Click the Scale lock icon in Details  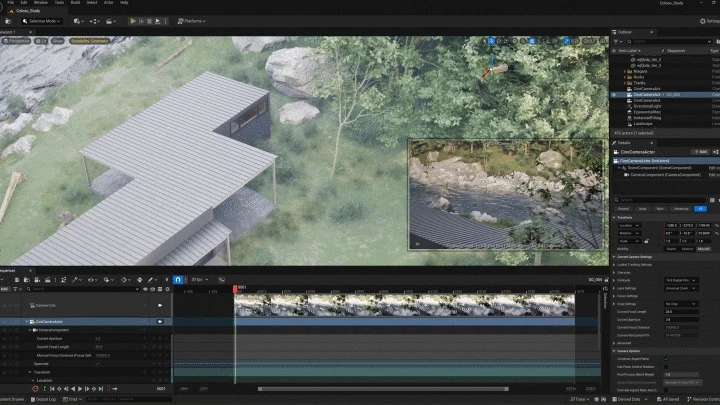click(647, 241)
